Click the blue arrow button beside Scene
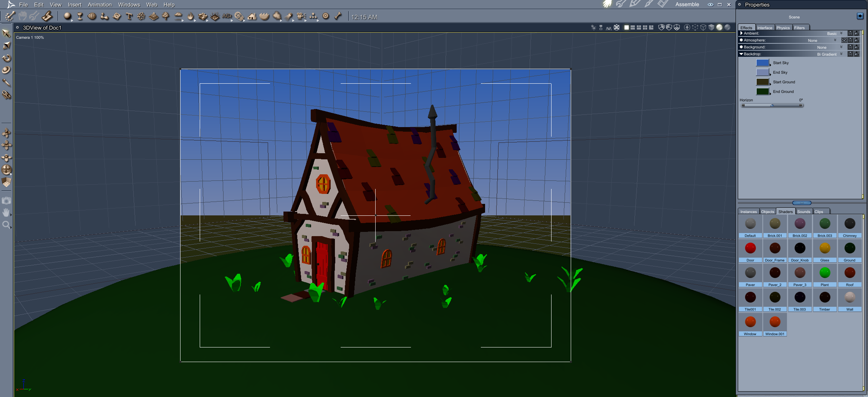Screen dimensions: 868x397 pyautogui.click(x=860, y=16)
